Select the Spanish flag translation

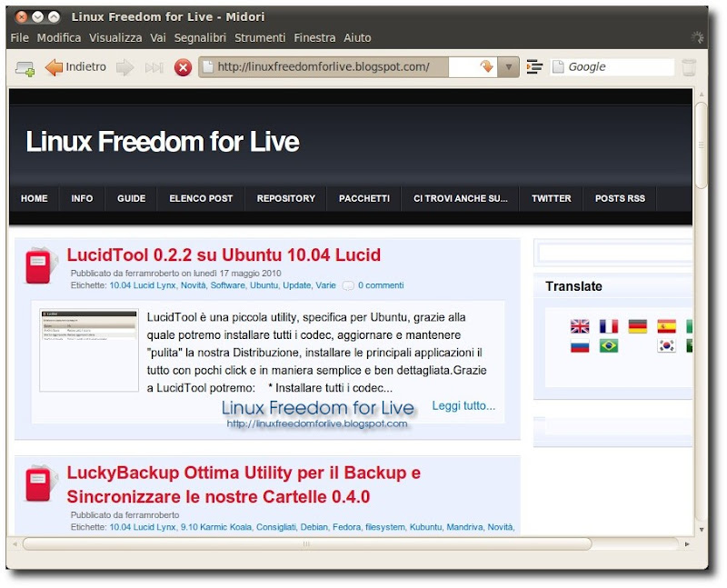pos(666,326)
